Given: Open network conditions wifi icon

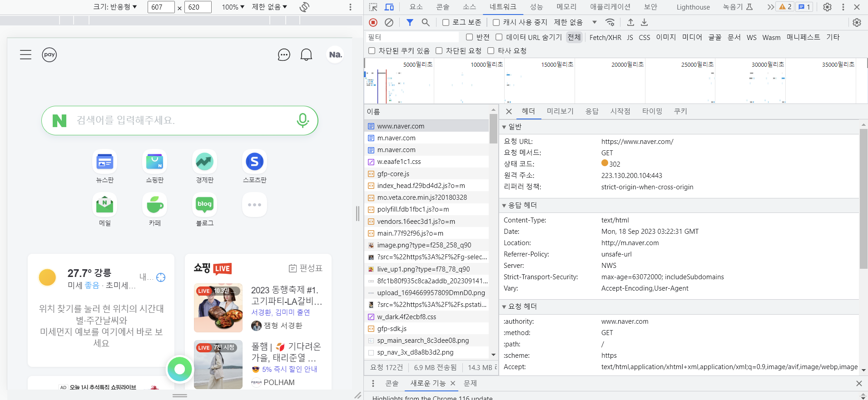Looking at the screenshot, I should coord(610,22).
